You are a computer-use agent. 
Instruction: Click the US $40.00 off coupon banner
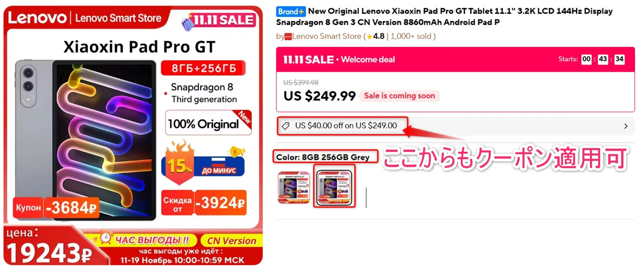pos(455,126)
